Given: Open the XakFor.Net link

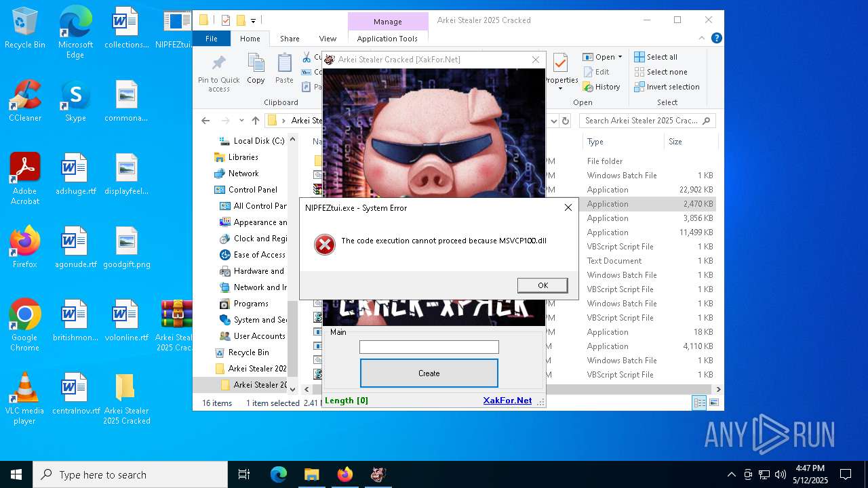Looking at the screenshot, I should [507, 401].
